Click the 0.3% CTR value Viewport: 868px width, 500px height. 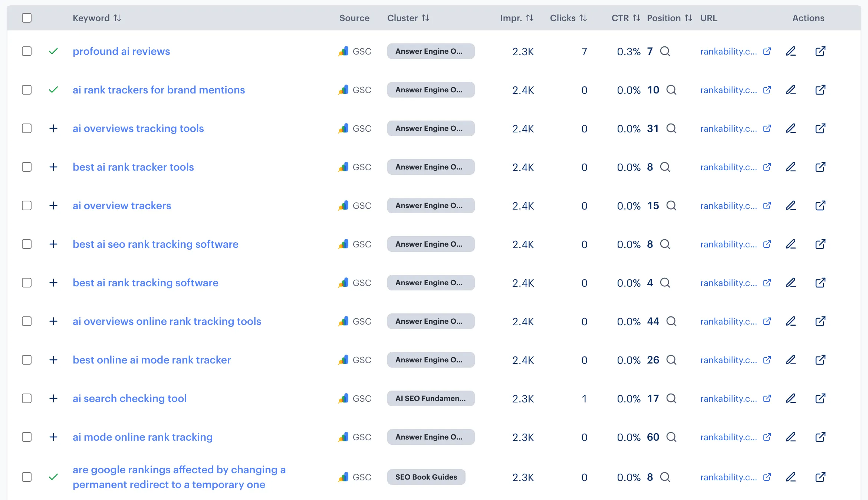[x=629, y=52]
